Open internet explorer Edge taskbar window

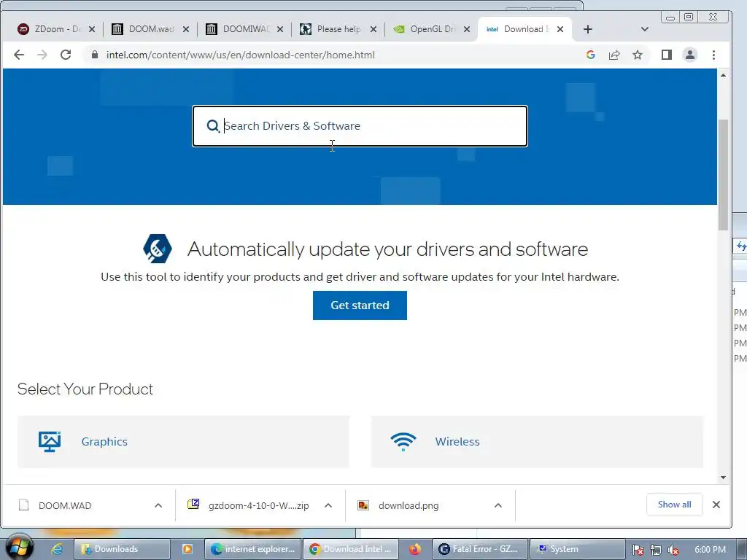pos(253,549)
